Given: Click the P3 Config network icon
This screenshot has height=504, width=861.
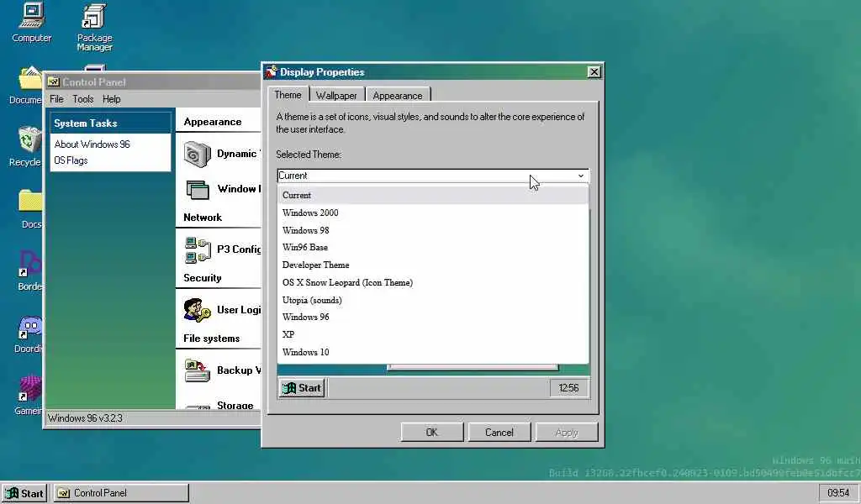Looking at the screenshot, I should (197, 250).
